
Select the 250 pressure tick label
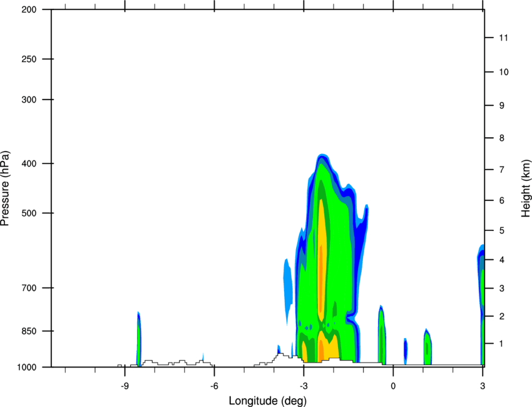tap(29, 59)
